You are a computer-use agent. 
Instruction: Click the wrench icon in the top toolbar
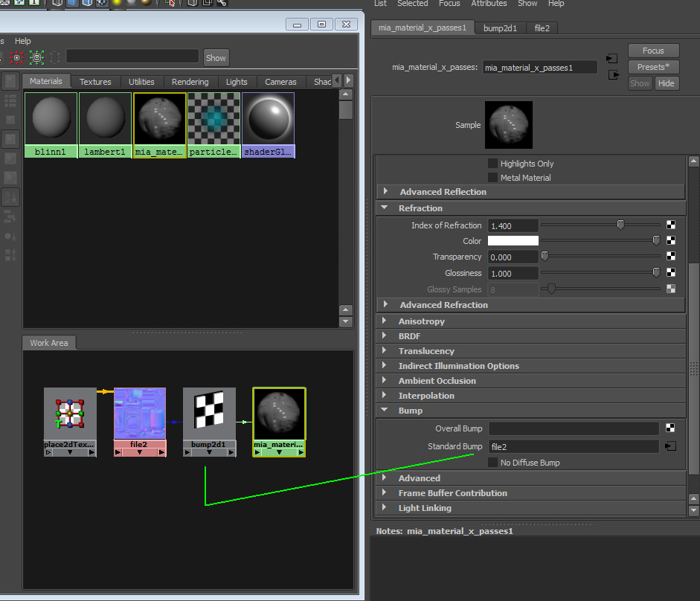[x=222, y=4]
